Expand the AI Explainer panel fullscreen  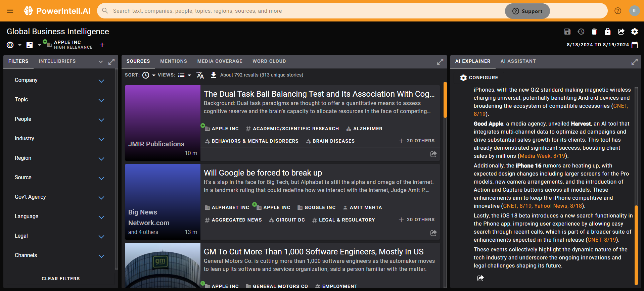635,62
